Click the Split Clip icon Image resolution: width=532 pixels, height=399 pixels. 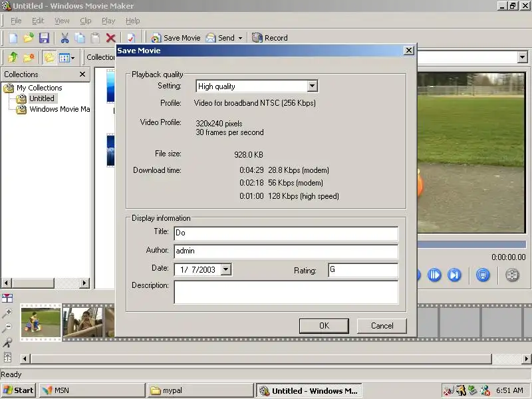tap(512, 275)
